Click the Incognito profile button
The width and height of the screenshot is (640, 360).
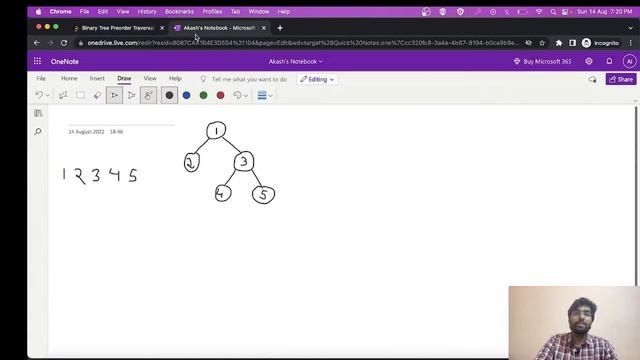(600, 43)
